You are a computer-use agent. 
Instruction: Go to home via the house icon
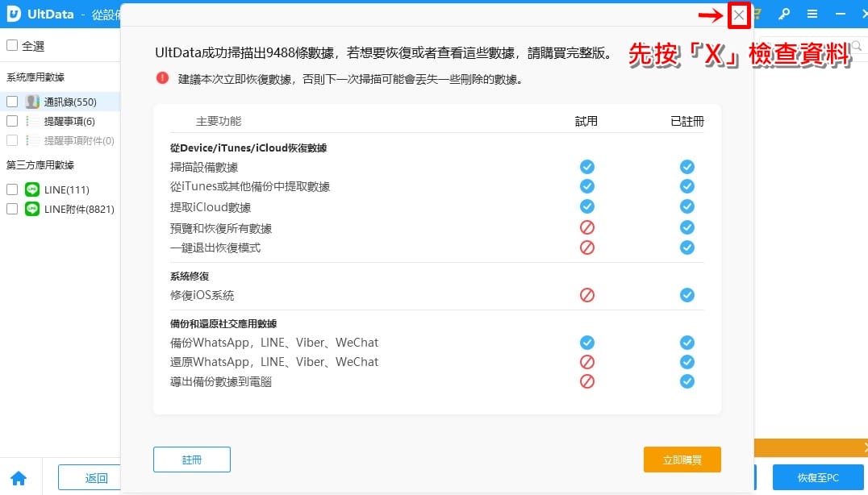[19, 478]
